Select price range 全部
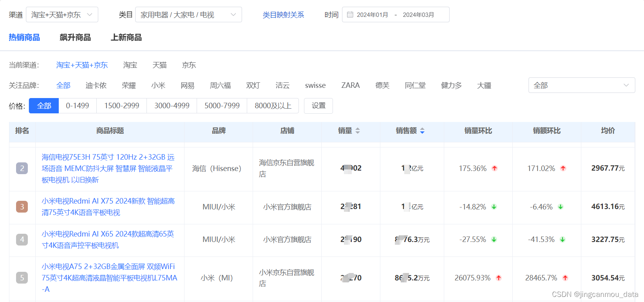 [x=44, y=106]
